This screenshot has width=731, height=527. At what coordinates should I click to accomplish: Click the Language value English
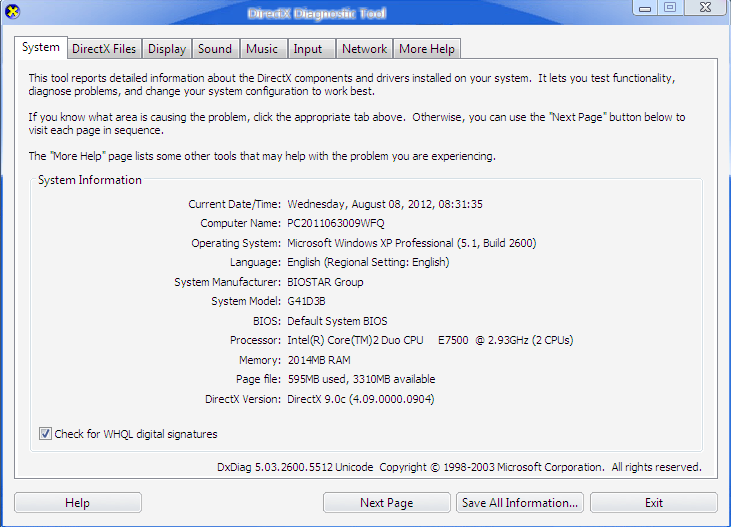(x=368, y=262)
